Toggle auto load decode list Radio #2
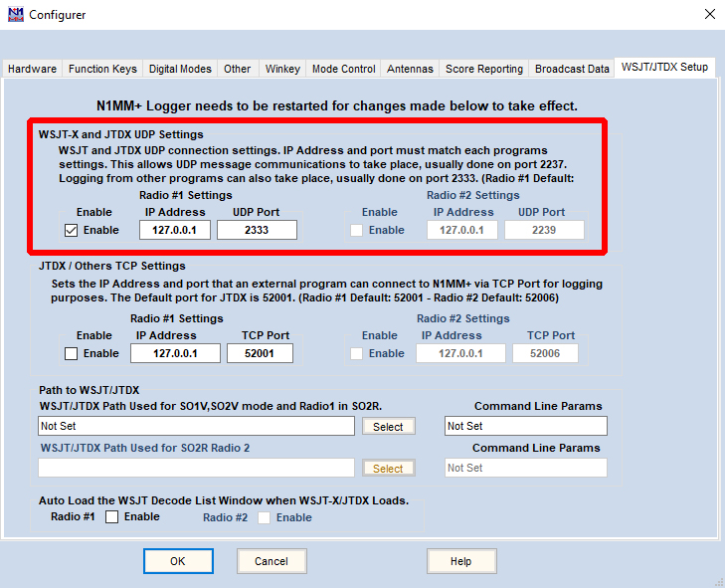Image resolution: width=725 pixels, height=588 pixels. [x=264, y=517]
